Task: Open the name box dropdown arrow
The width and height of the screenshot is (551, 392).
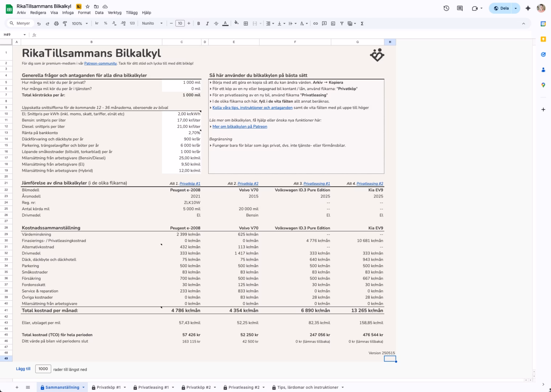Action: 25,35
